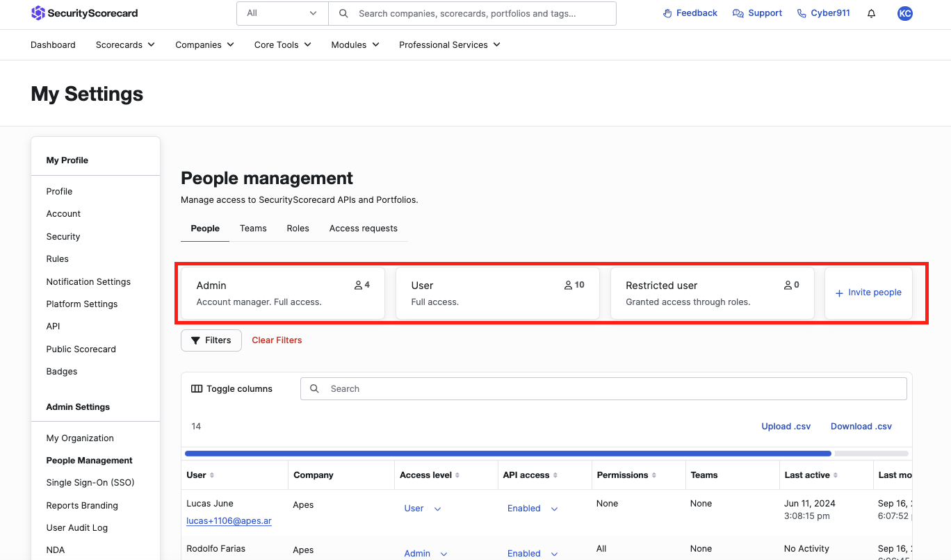
Task: Open NDA in the settings sidebar
Action: [x=55, y=550]
